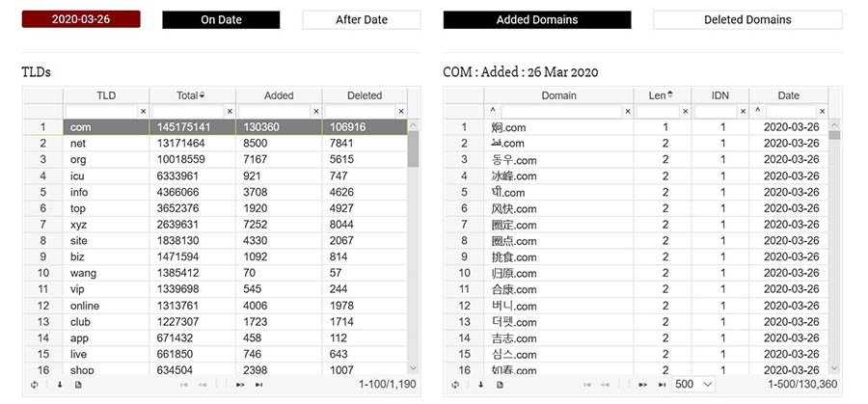Clear the Total column filter

[230, 111]
